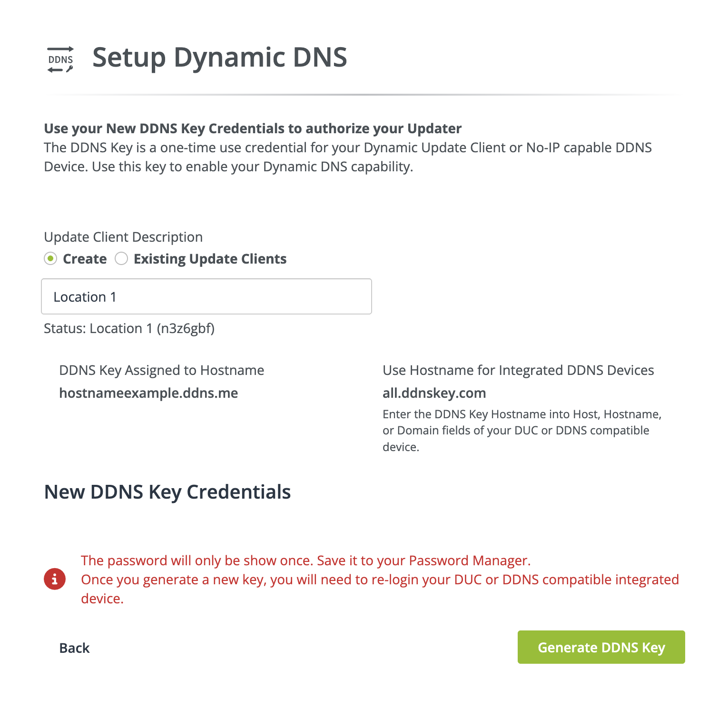This screenshot has height=708, width=728.
Task: Click the red info warning icon
Action: point(55,579)
